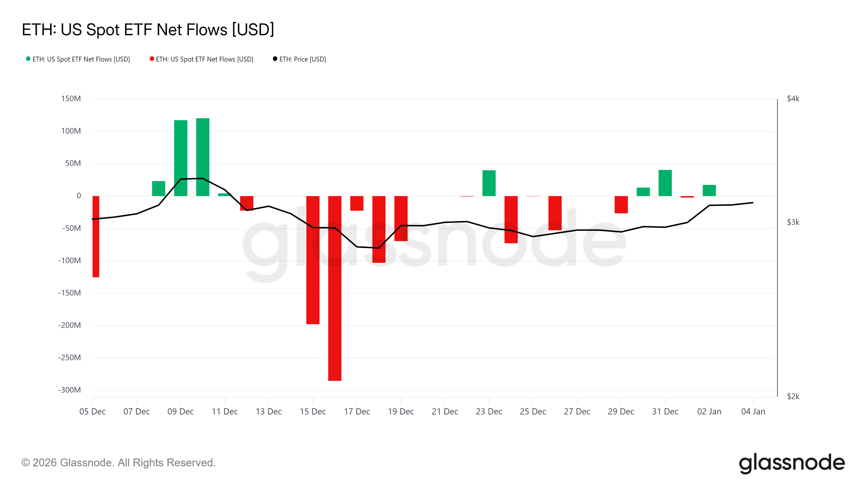The width and height of the screenshot is (868, 488).
Task: Select the red bar on 15 Dec
Action: click(313, 260)
